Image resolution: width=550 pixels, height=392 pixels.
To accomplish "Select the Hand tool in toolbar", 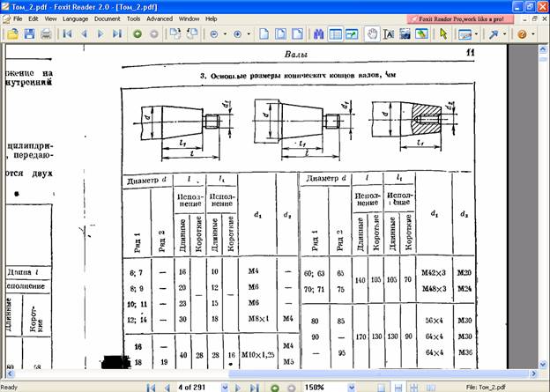I will click(373, 33).
